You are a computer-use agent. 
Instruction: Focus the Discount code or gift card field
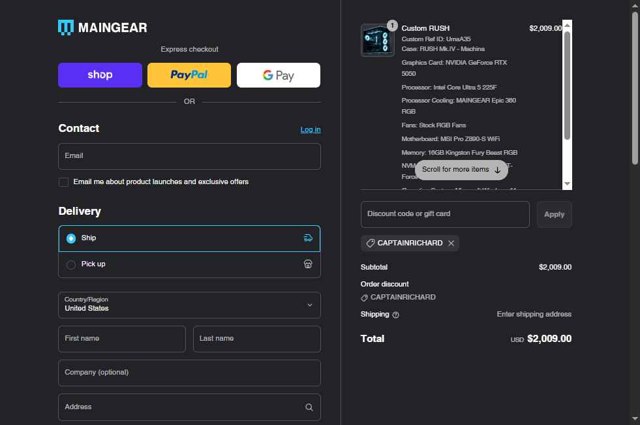[445, 214]
